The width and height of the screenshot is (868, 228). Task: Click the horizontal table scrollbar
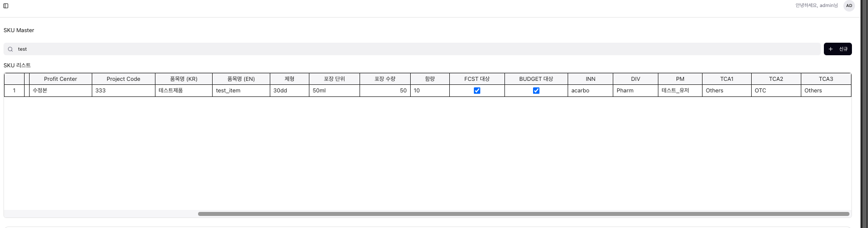[x=524, y=214]
